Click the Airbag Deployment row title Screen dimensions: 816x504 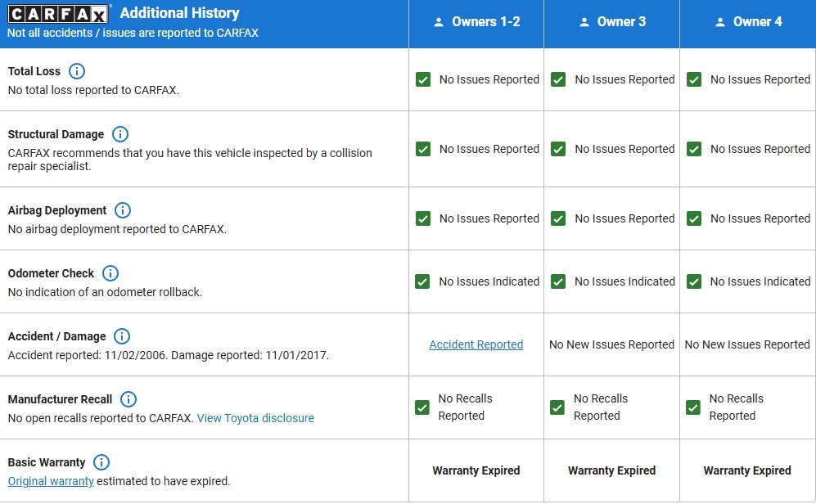pos(56,210)
